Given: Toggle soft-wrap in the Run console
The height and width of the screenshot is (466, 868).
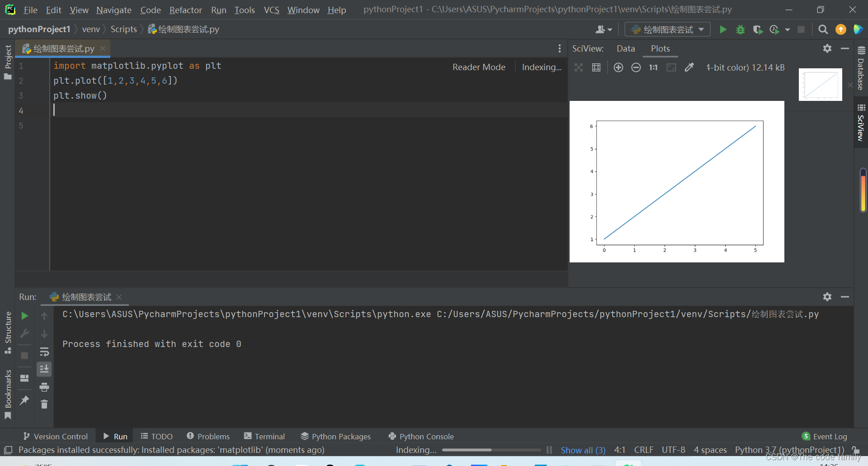Looking at the screenshot, I should tap(44, 352).
